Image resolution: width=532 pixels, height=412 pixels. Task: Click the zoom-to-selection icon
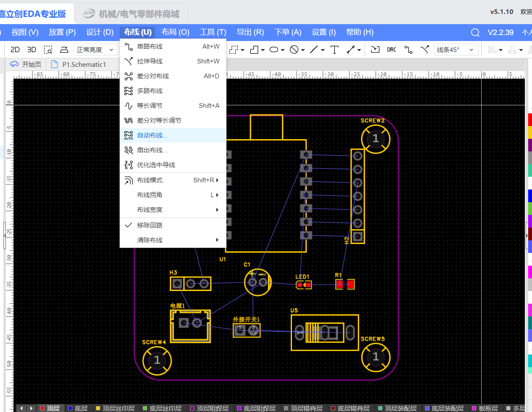click(x=48, y=49)
